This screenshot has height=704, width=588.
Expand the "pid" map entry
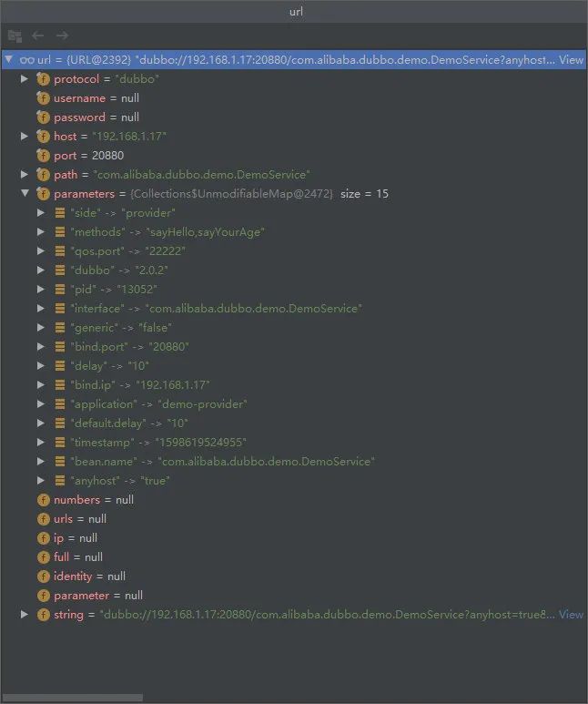(41, 289)
